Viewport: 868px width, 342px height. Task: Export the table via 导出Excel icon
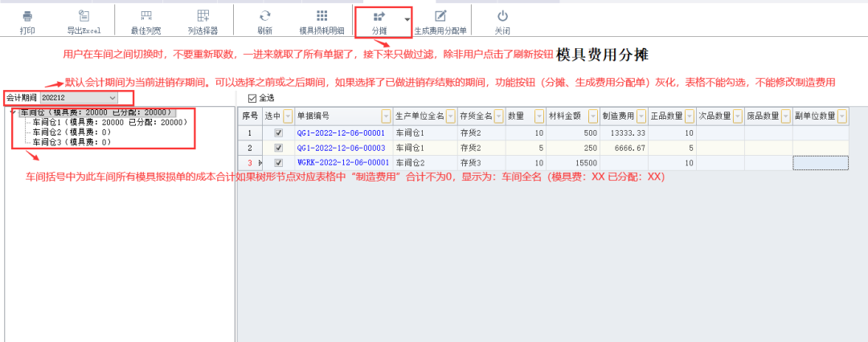point(84,17)
